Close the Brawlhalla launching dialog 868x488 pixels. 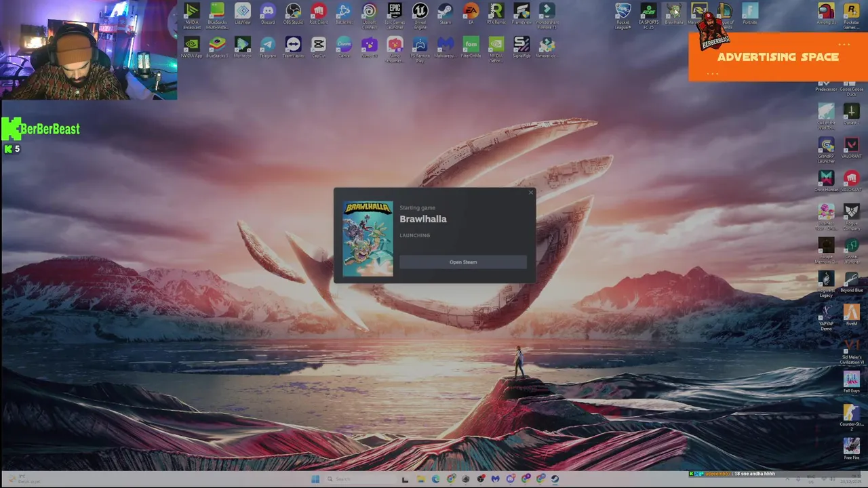(x=531, y=192)
